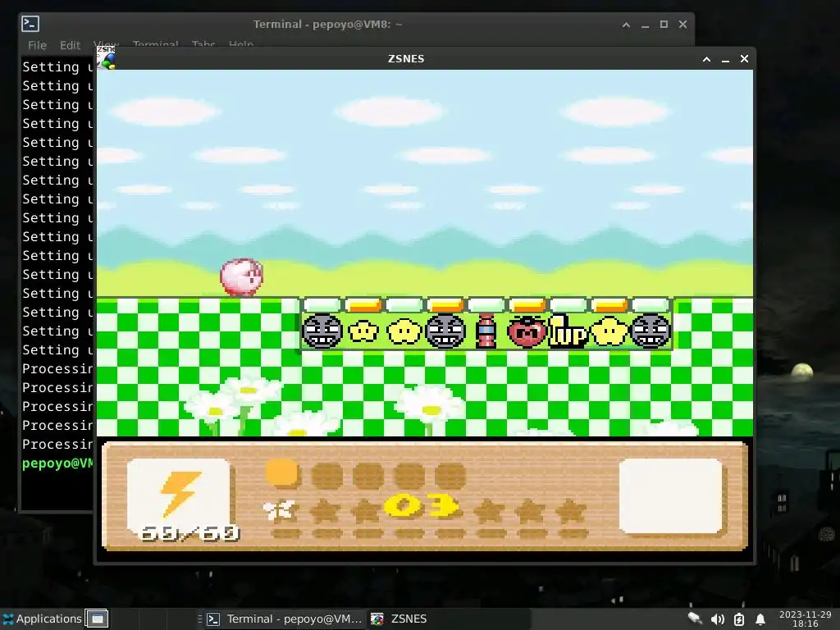Screen dimensions: 840x630
Task: Click the yellow 03 lives counter
Action: click(x=422, y=506)
